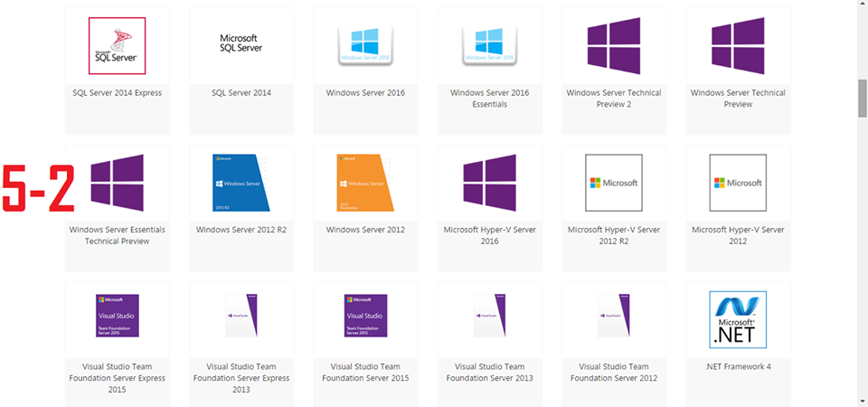This screenshot has width=868, height=407.
Task: Click the orange Windows Server 2012 box
Action: pos(365,183)
